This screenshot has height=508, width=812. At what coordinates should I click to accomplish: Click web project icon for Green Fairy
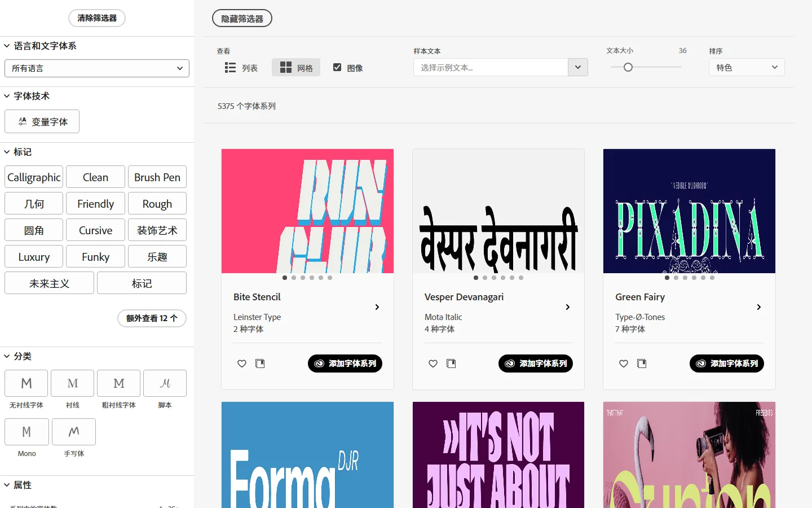point(642,364)
